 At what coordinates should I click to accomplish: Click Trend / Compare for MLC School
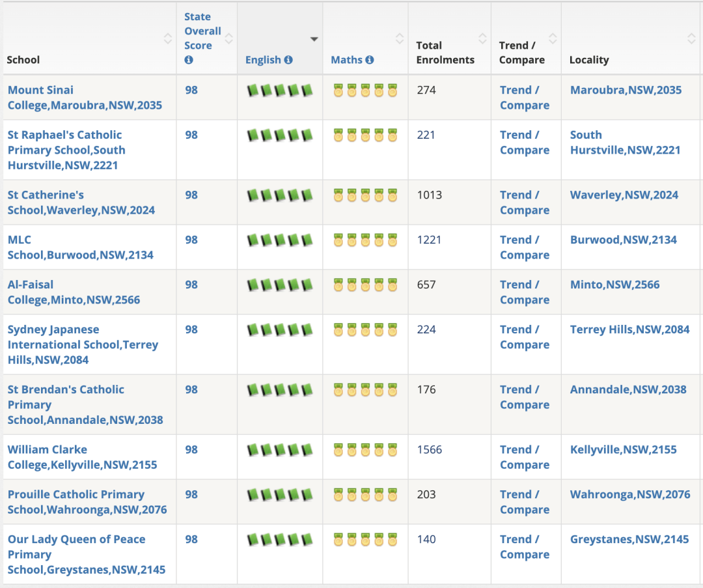coord(525,247)
